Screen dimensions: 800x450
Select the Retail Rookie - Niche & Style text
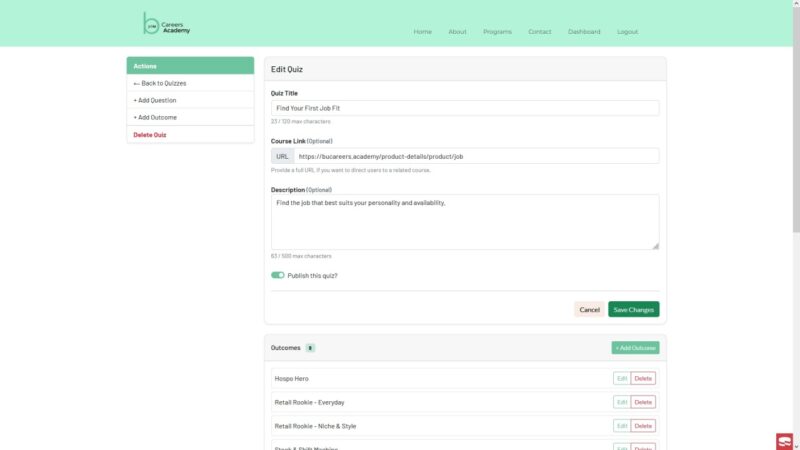point(315,426)
